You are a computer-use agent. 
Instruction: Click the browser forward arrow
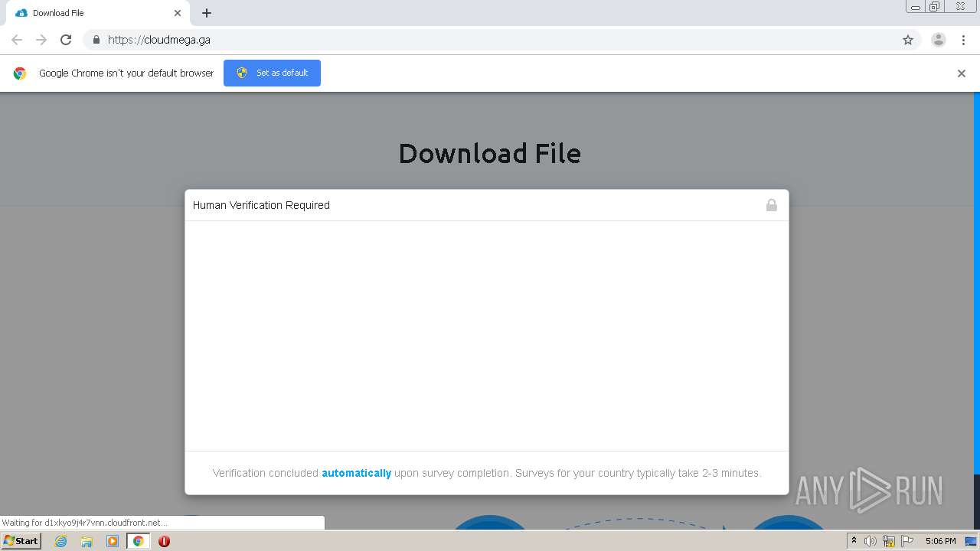click(41, 40)
